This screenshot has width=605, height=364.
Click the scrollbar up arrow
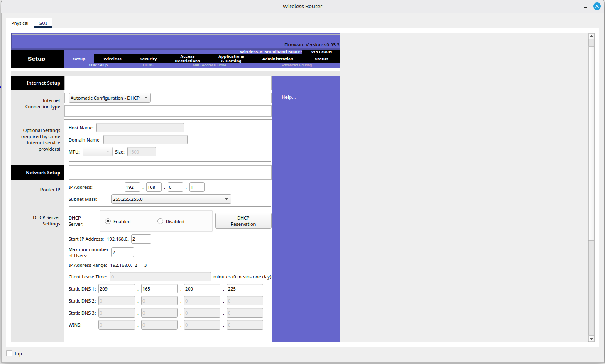coord(591,36)
